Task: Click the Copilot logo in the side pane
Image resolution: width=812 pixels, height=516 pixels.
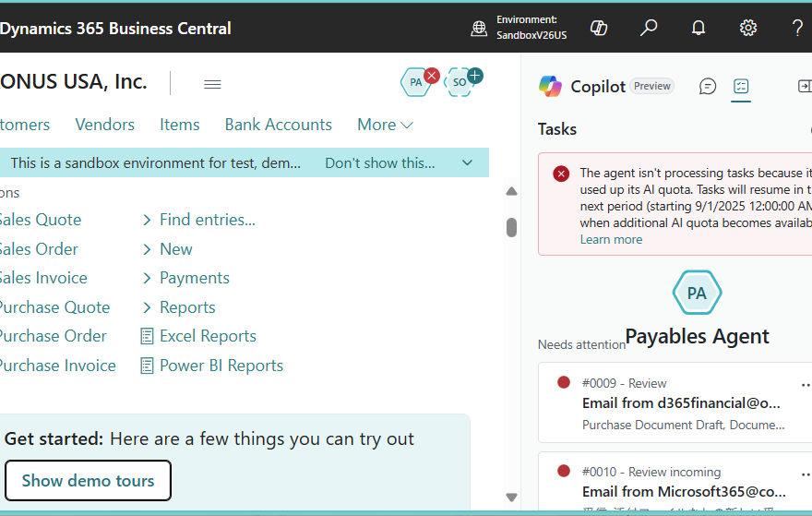Action: tap(550, 86)
